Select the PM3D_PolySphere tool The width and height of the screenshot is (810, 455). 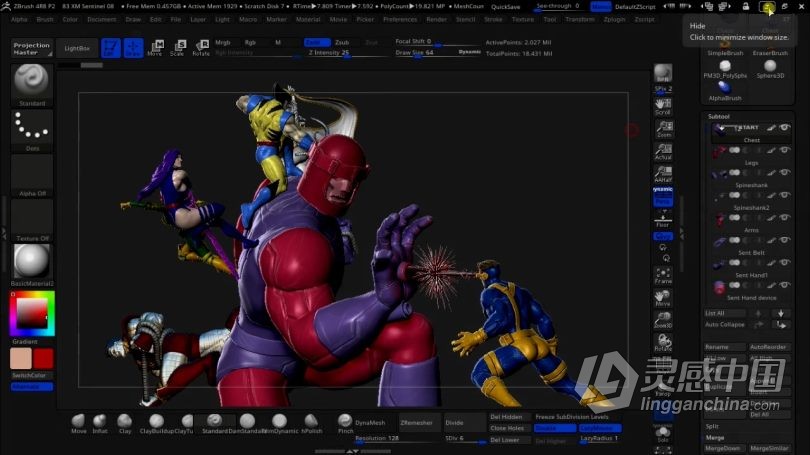(x=725, y=69)
